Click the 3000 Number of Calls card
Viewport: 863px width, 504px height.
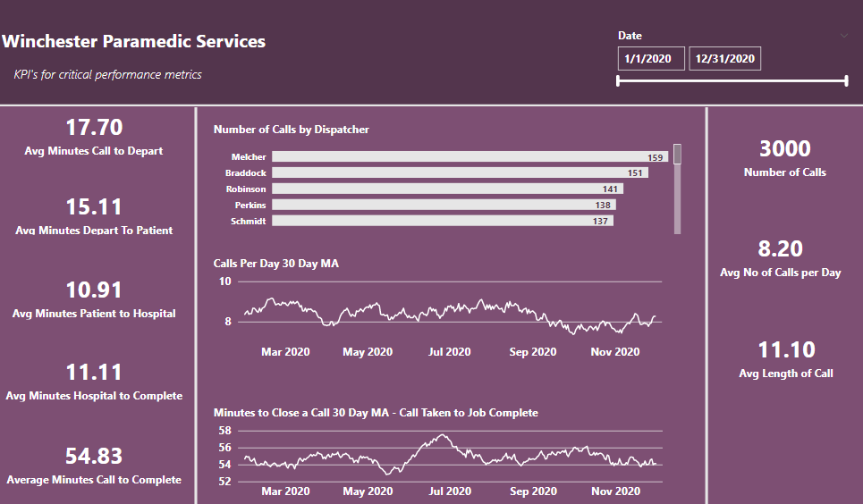pyautogui.click(x=785, y=158)
